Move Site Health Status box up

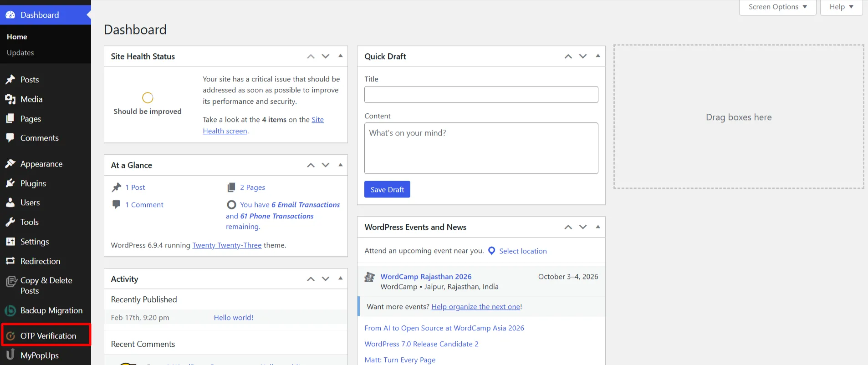[311, 56]
